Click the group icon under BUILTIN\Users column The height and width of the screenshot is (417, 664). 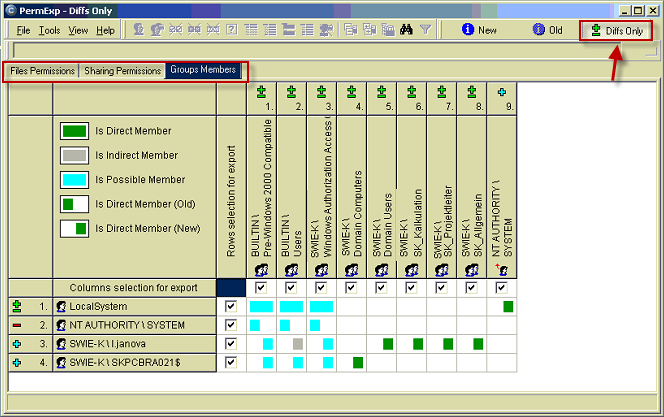tap(291, 270)
